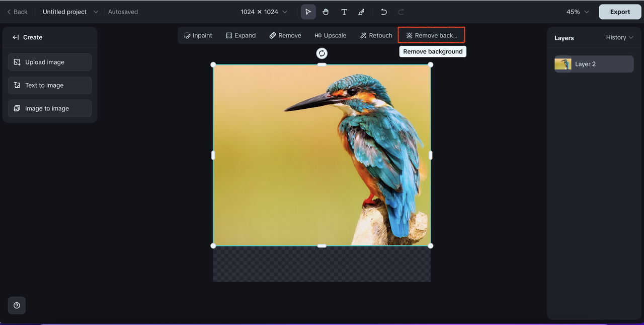Select the pointer Select tool
This screenshot has width=644, height=325.
click(308, 12)
